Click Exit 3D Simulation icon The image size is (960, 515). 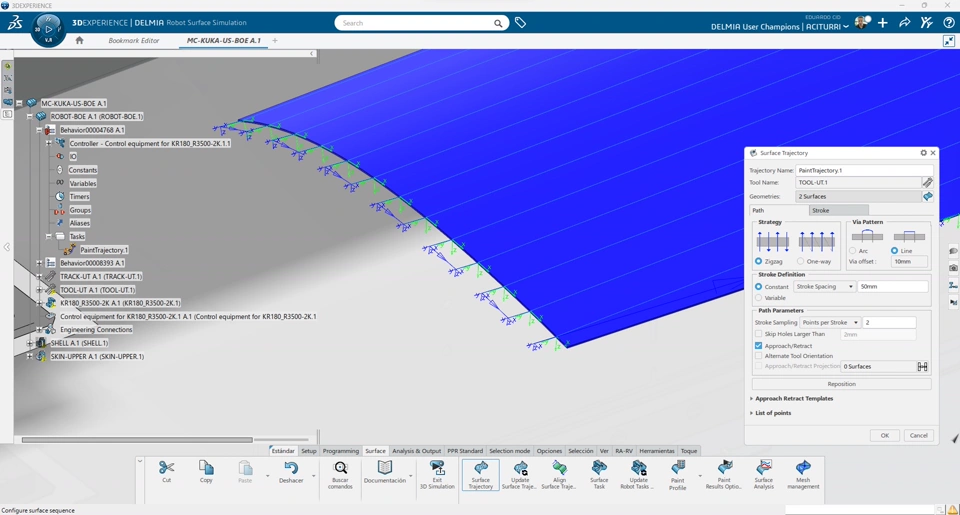pos(437,468)
